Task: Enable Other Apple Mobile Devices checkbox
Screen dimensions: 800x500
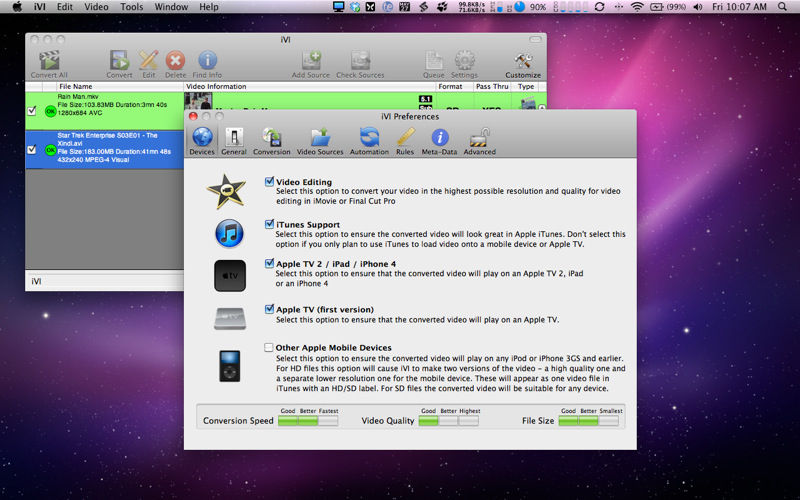Action: [x=269, y=347]
